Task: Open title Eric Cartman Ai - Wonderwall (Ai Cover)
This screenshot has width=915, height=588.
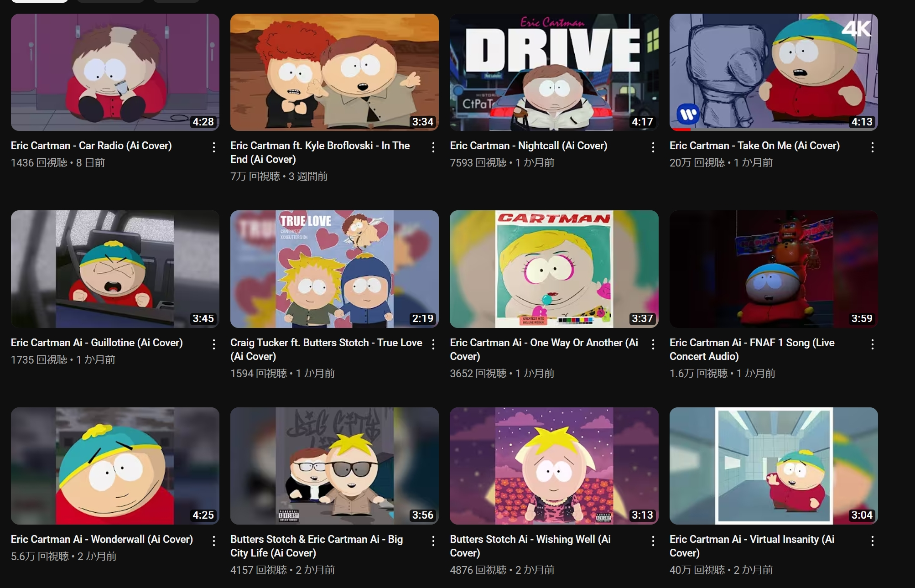Action: (x=102, y=539)
